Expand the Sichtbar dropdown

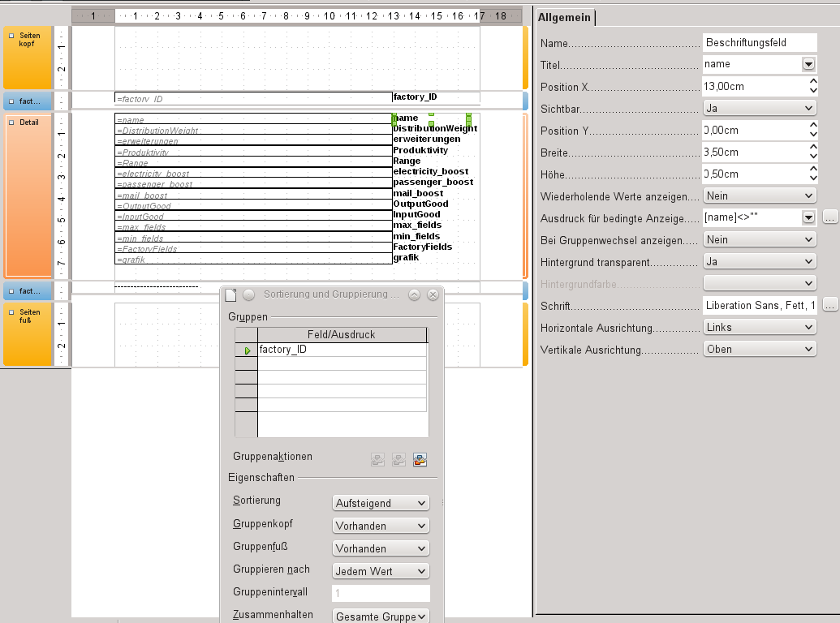pyautogui.click(x=759, y=108)
